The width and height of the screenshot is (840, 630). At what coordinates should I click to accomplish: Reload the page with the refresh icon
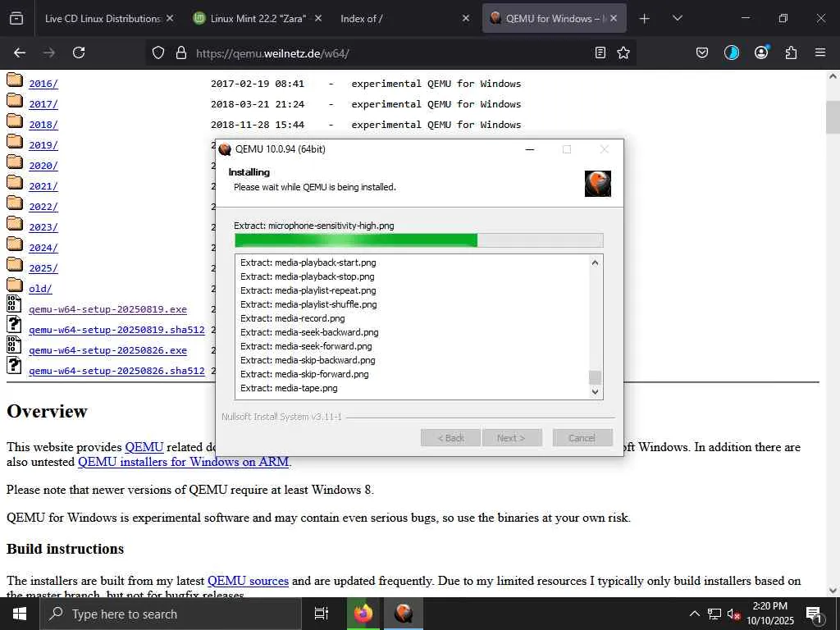(x=79, y=52)
